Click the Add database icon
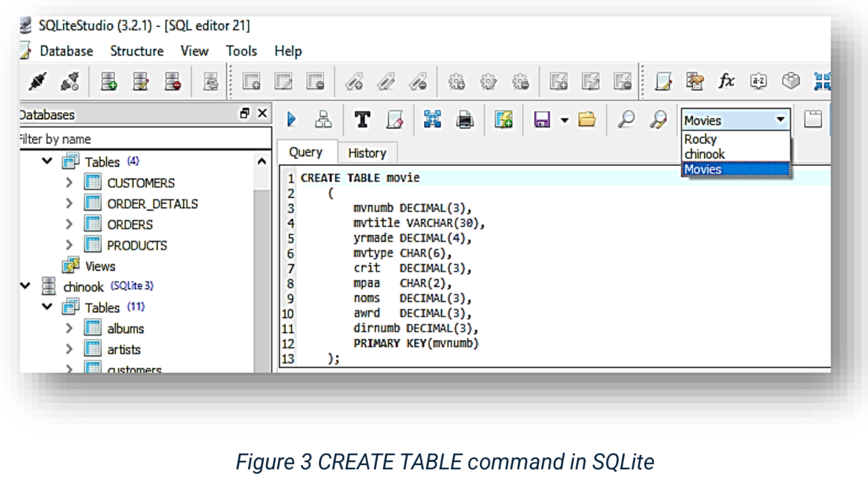 coord(109,81)
